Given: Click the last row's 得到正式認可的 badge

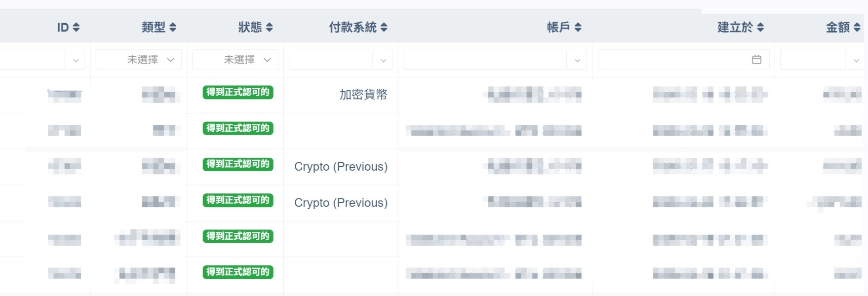Looking at the screenshot, I should tap(238, 272).
